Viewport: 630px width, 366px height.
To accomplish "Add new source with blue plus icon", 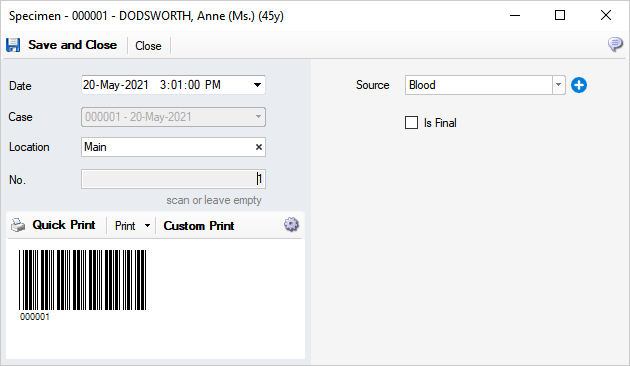I will tap(579, 85).
